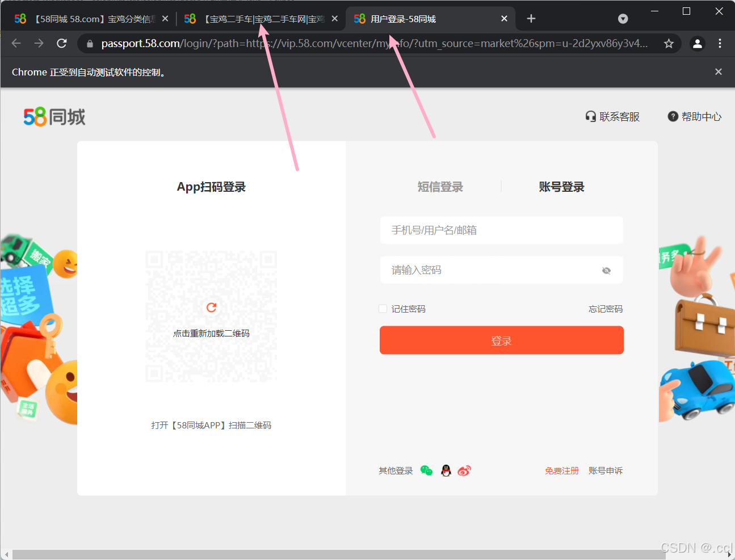Click the address bar URL
Viewport: 735px width, 560px height.
pos(375,44)
